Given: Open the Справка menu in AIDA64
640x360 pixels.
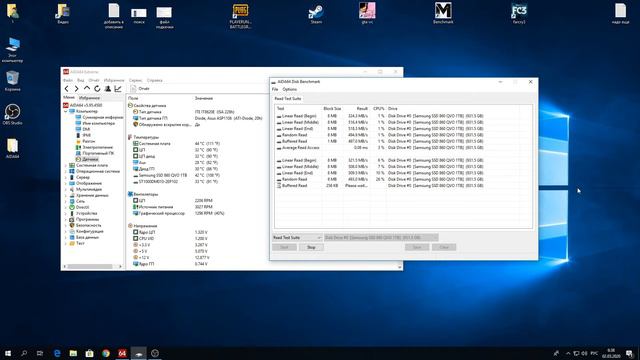Looking at the screenshot, I should tap(155, 80).
